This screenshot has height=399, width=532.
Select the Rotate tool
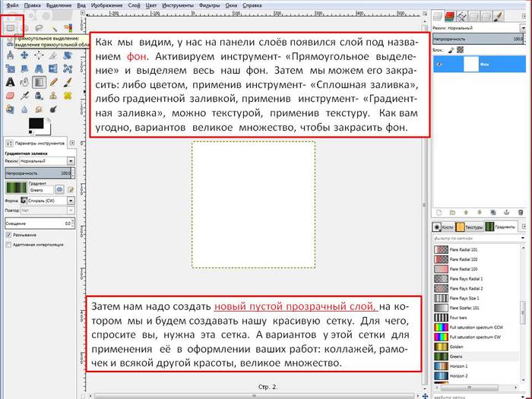tap(68, 55)
